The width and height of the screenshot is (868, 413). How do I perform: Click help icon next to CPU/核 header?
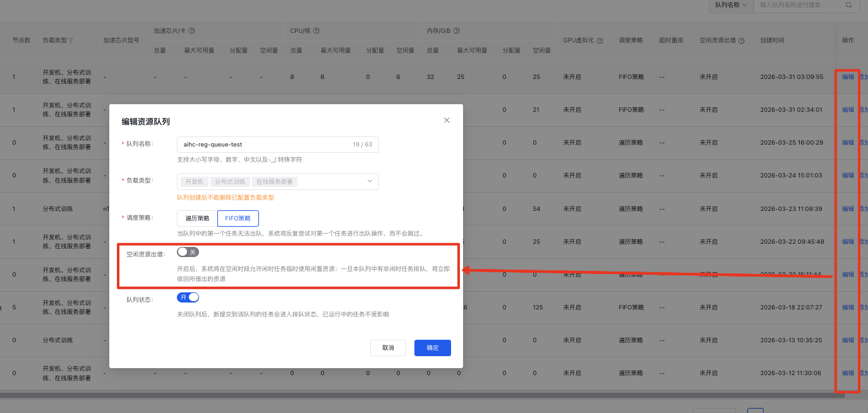316,31
